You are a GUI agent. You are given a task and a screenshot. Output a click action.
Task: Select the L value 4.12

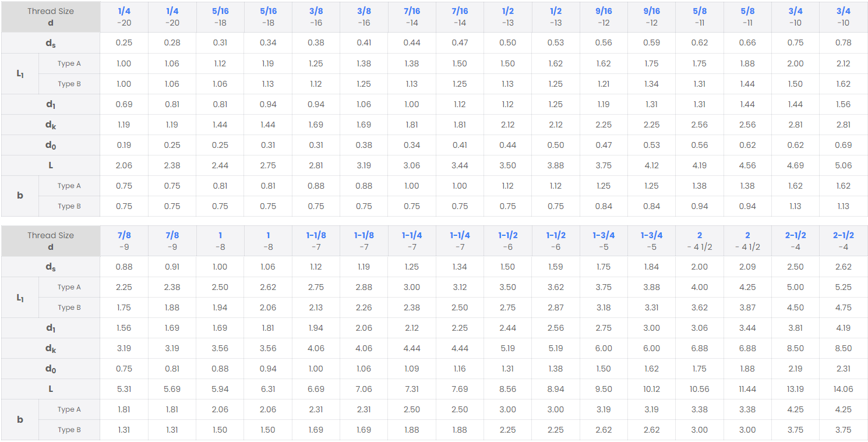[x=651, y=165]
